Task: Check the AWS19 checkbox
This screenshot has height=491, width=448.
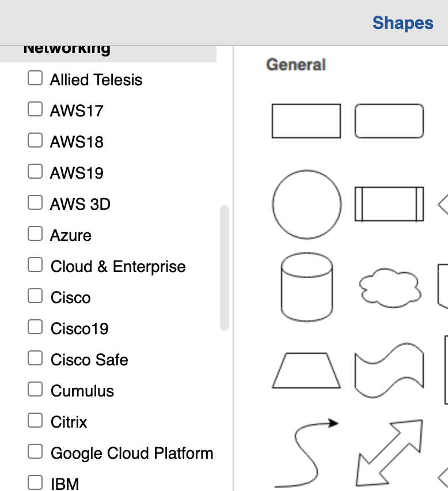Action: point(35,171)
